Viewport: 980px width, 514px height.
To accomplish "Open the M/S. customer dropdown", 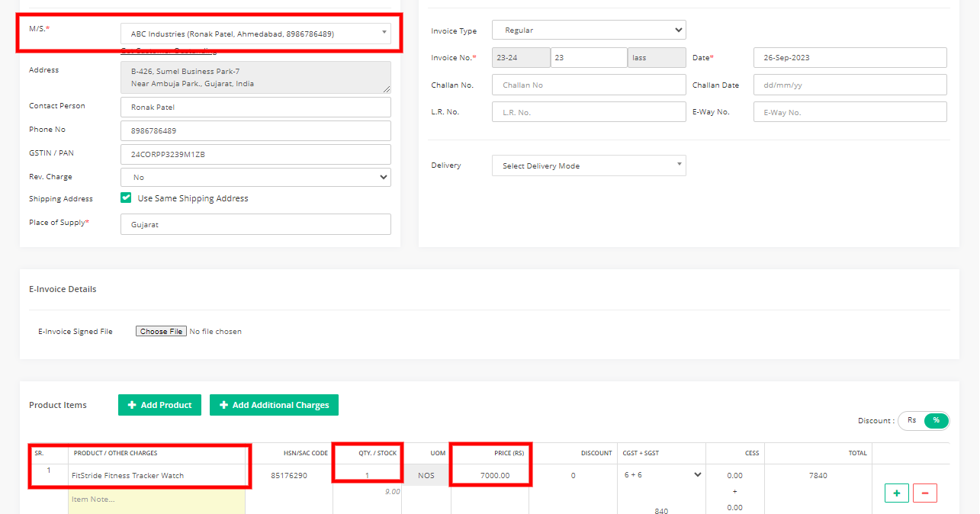I will coord(255,34).
